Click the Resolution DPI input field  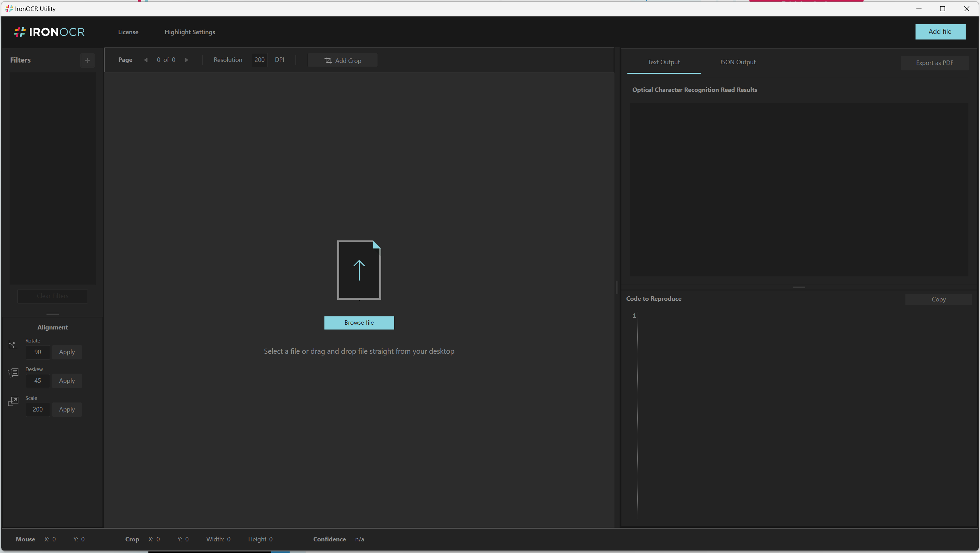tap(260, 60)
